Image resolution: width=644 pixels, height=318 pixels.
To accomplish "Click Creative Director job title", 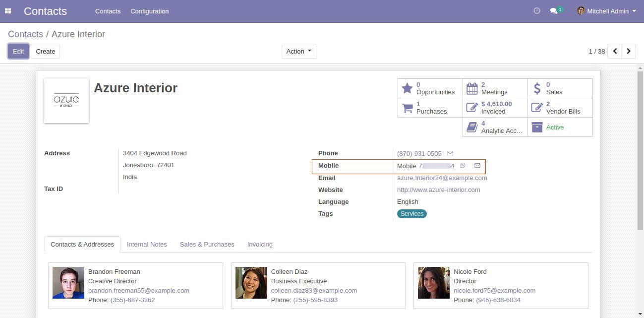I will 113,281.
